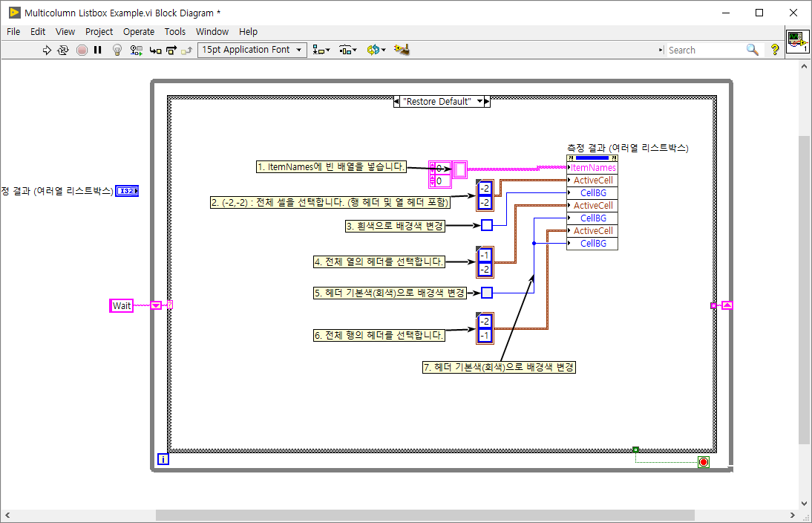The width and height of the screenshot is (812, 523).
Task: Open the Window menu
Action: tap(212, 32)
